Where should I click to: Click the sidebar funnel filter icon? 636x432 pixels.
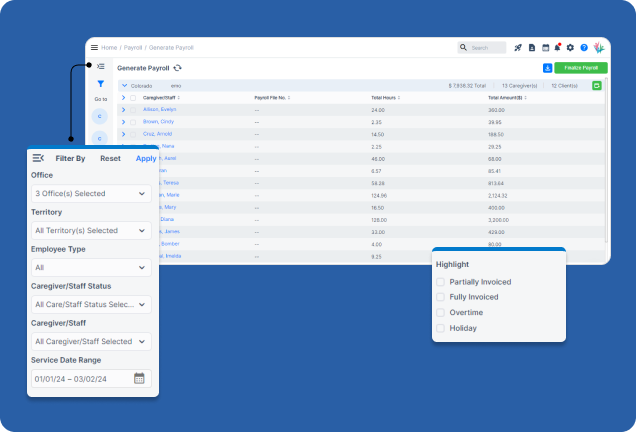tap(100, 84)
